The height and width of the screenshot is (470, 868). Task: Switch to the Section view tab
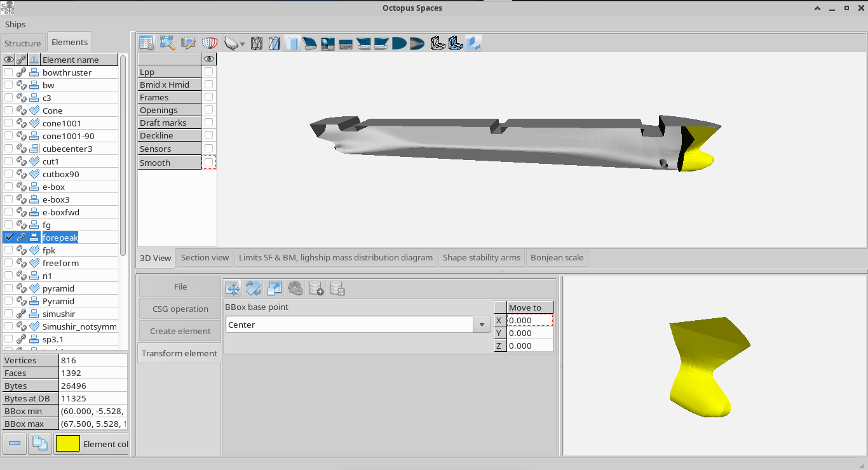coord(205,257)
